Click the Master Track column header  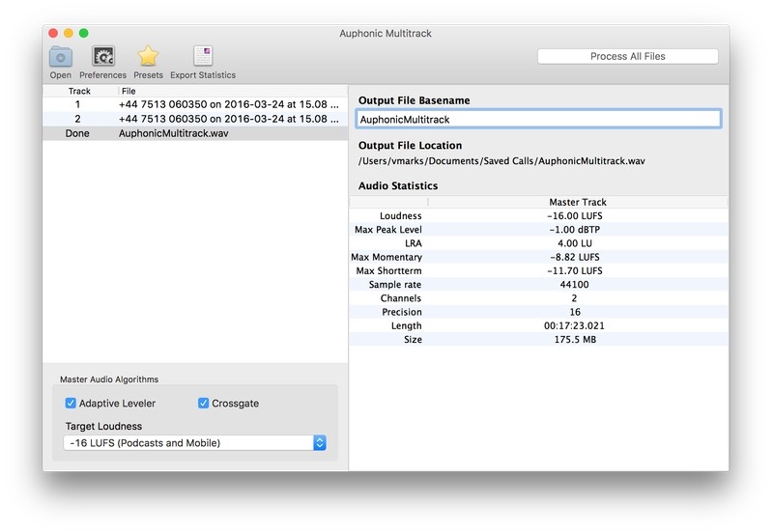click(x=578, y=202)
